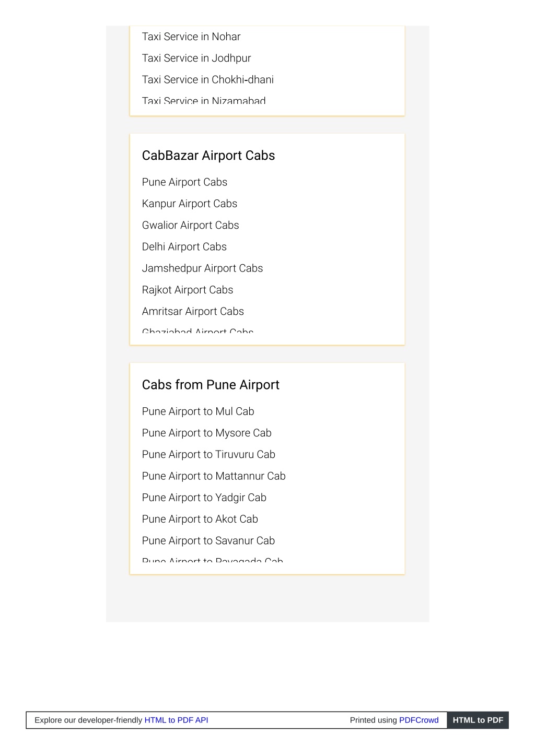Select Pune Airport to Mysore Cab

coord(207,433)
